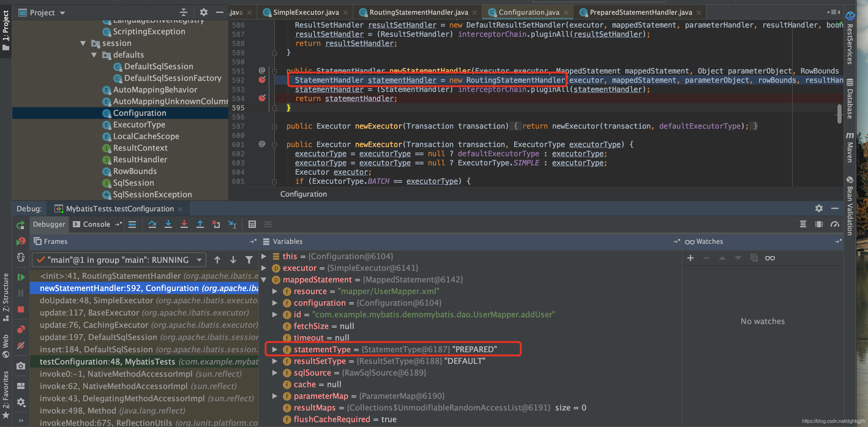Close the Configuration.java editor tab

click(x=566, y=13)
